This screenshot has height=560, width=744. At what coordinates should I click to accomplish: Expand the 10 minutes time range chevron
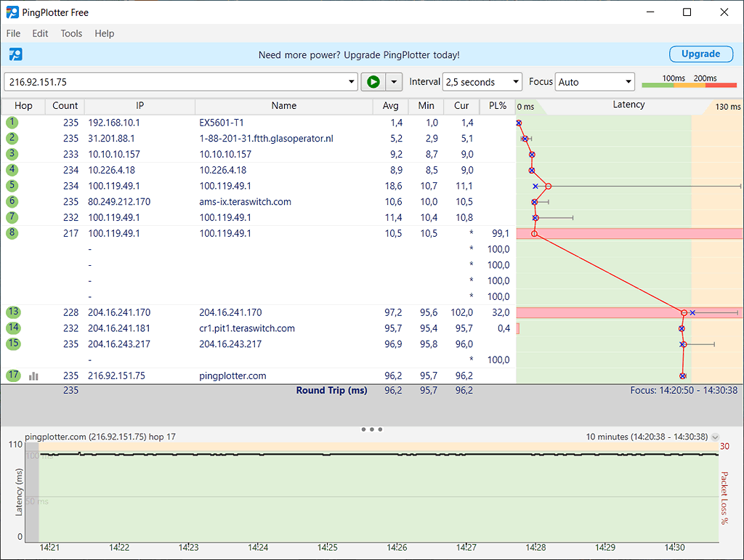coord(716,437)
